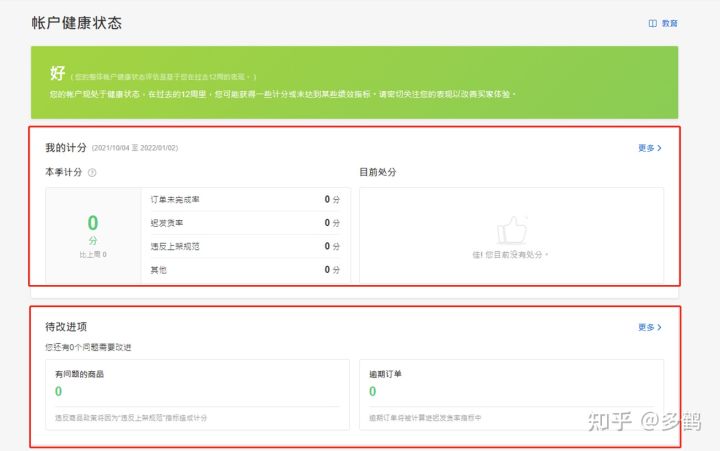The height and width of the screenshot is (451, 720).
Task: Click the green 0 under 逾期订单
Action: (x=372, y=391)
